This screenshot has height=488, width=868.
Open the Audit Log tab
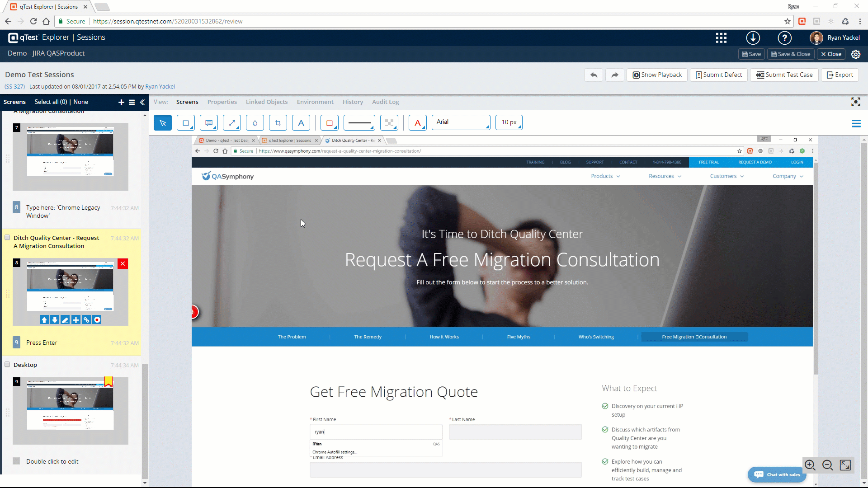pos(385,102)
